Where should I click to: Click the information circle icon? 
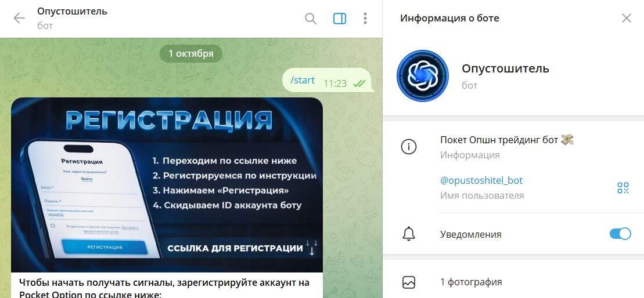(x=409, y=147)
